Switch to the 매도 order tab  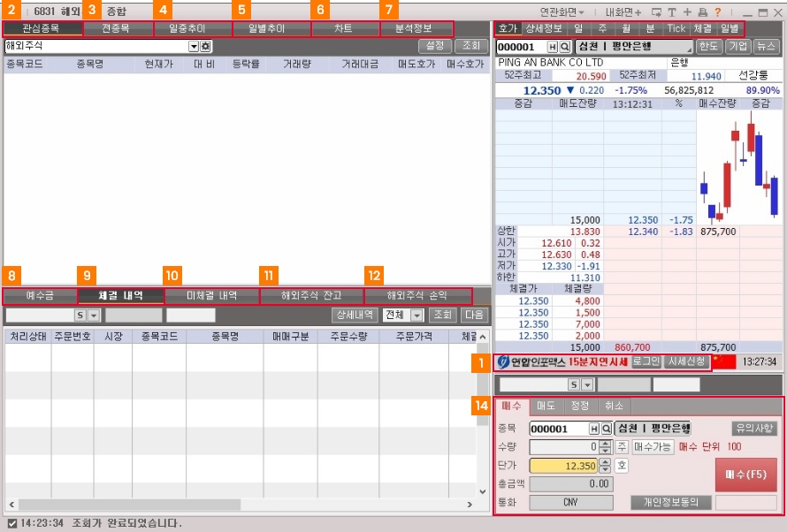pyautogui.click(x=546, y=406)
